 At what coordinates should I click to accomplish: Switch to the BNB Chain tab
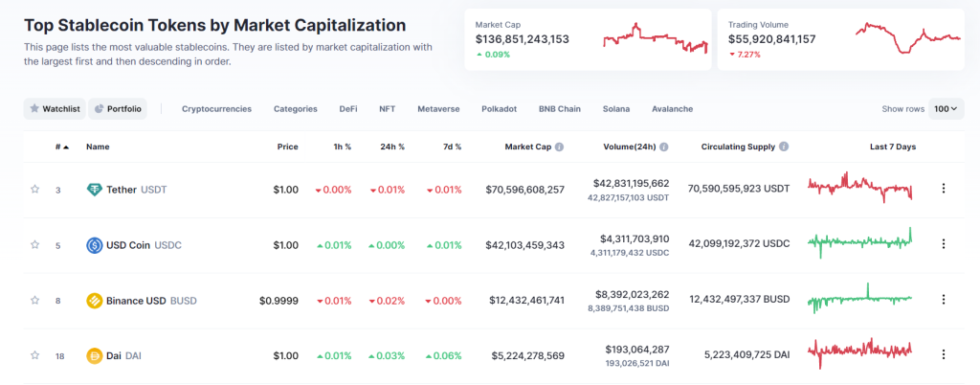(559, 109)
